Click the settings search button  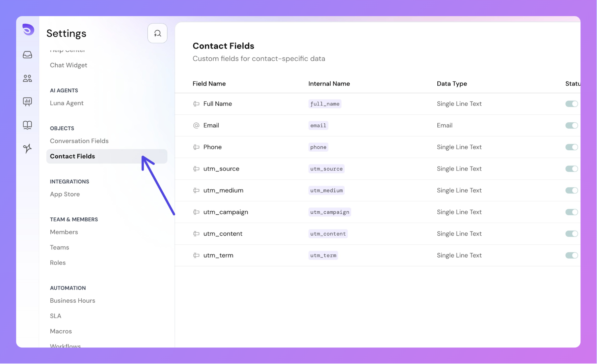(x=157, y=33)
